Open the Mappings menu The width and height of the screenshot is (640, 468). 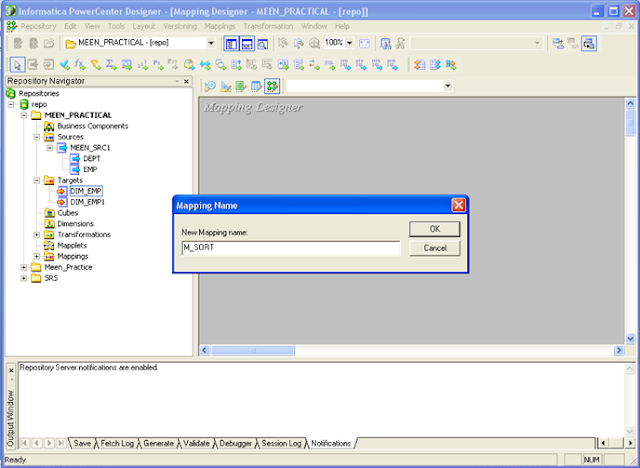click(x=220, y=26)
